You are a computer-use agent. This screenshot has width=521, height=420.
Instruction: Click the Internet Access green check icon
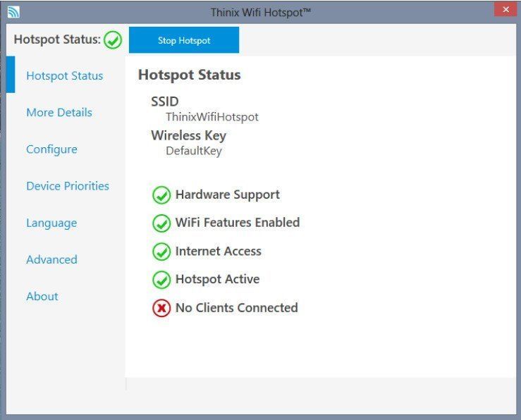[161, 252]
